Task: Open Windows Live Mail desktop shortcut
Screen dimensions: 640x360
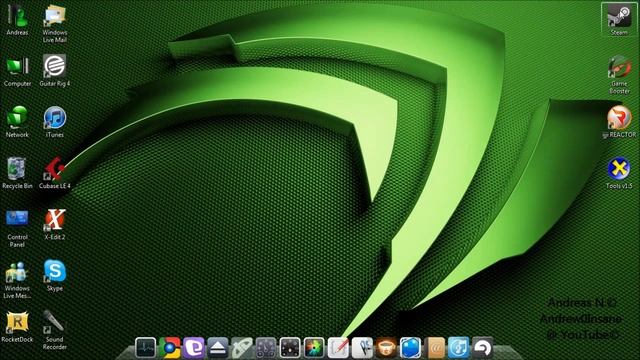Action: tap(55, 16)
